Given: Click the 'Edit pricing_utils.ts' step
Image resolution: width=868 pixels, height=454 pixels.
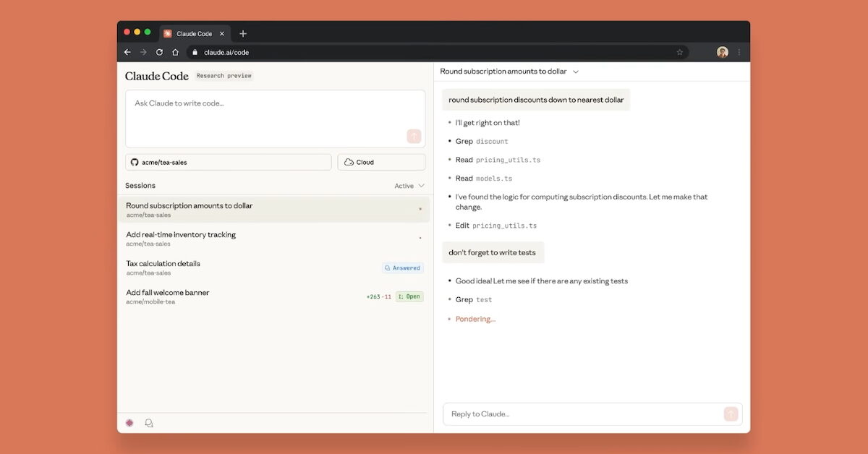Looking at the screenshot, I should click(496, 226).
